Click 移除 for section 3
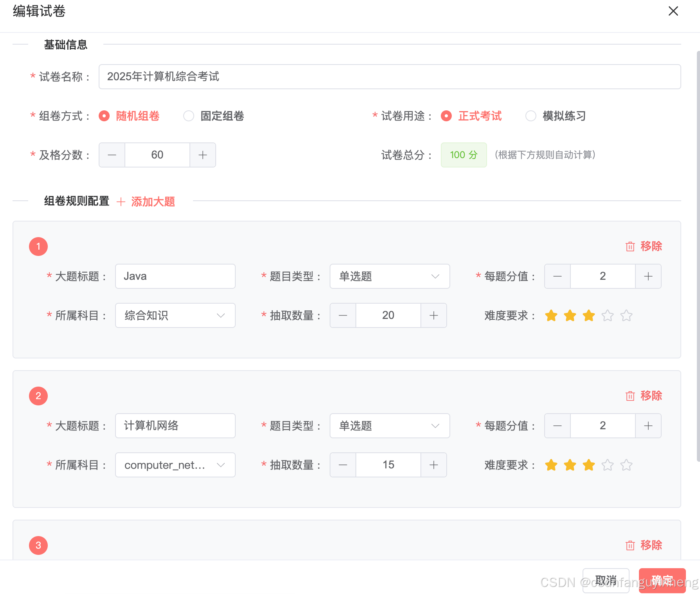 (x=651, y=545)
